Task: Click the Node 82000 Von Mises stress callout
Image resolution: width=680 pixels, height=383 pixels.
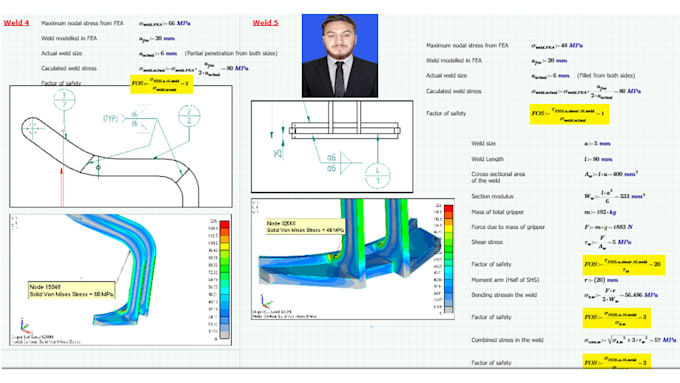Action: 305,226
